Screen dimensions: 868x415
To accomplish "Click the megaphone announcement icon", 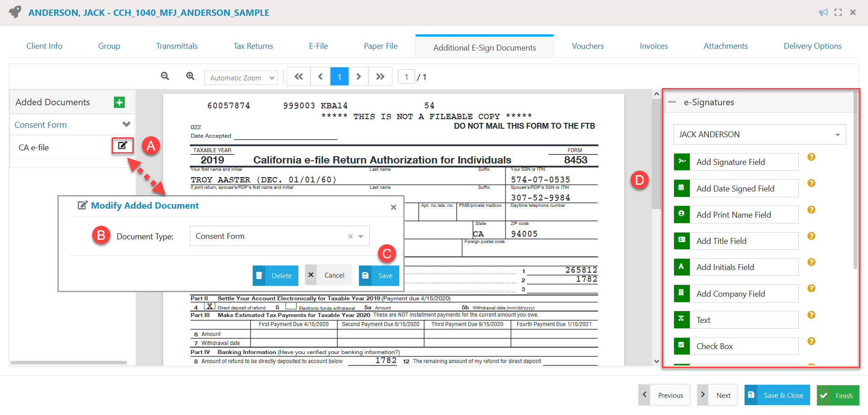I will coord(823,12).
